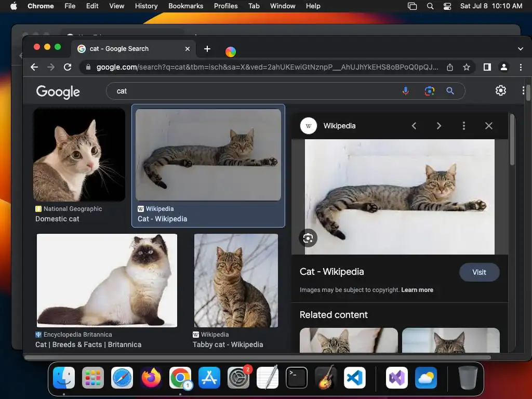Click the Stage Manager icon in menu bar
This screenshot has width=532, height=399.
[x=412, y=6]
